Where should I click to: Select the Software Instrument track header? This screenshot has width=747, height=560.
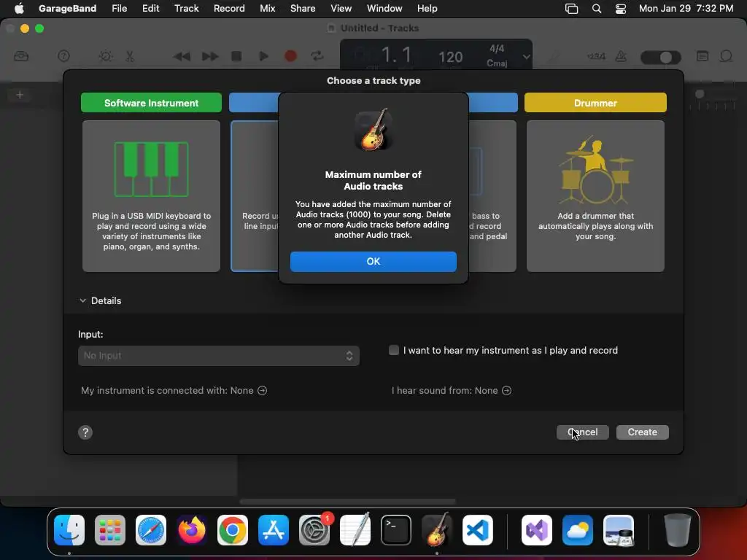[151, 103]
